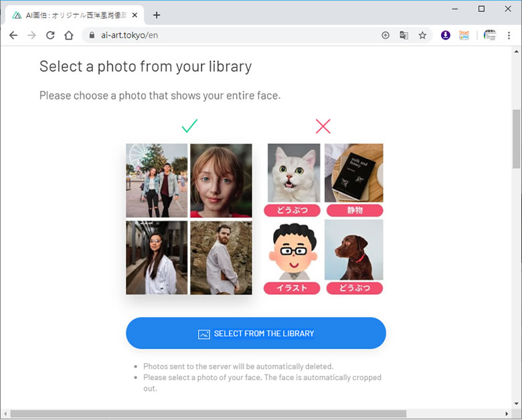Click the black book still-life photo
Image resolution: width=522 pixels, height=420 pixels.
354,173
